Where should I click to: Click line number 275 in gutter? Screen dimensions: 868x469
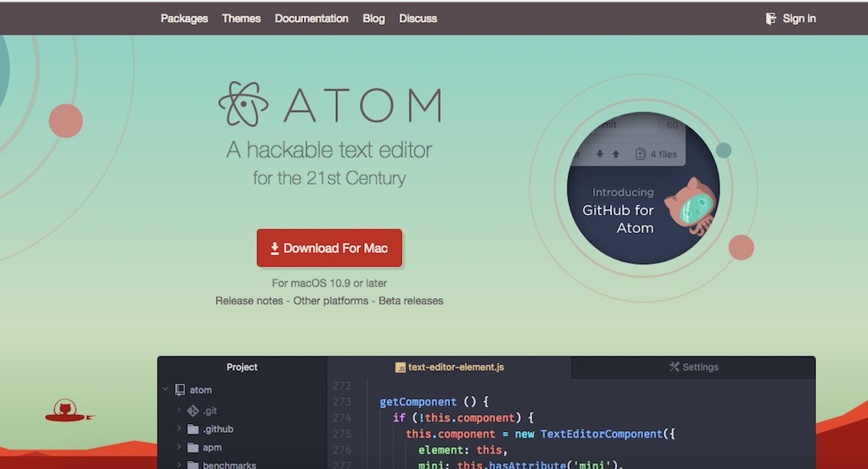tap(342, 434)
